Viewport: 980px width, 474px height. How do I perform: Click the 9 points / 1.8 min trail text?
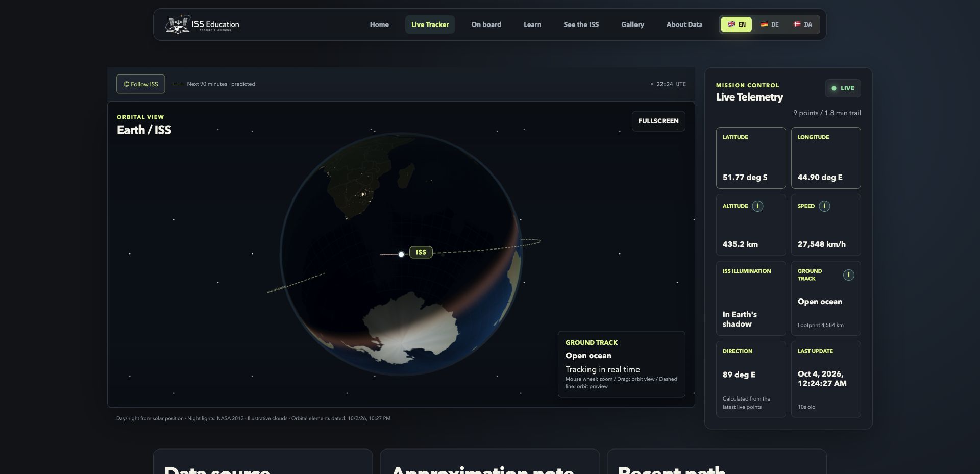(826, 113)
